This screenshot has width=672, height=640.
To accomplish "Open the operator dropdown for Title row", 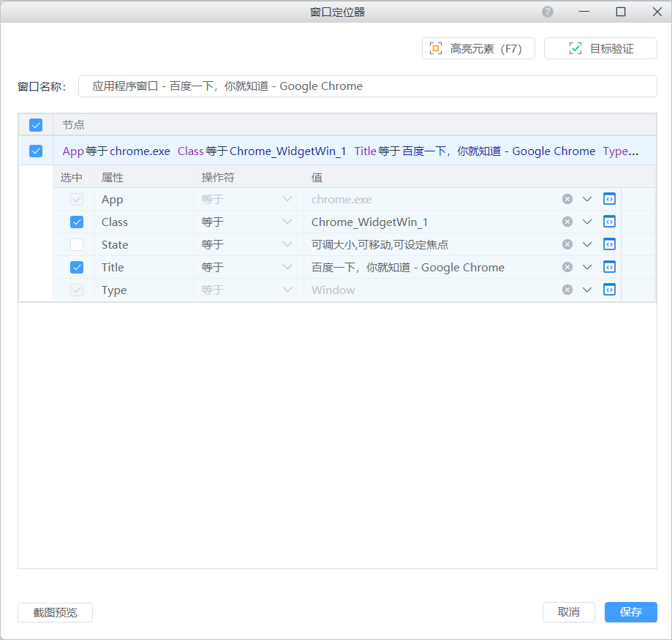I will tap(287, 268).
